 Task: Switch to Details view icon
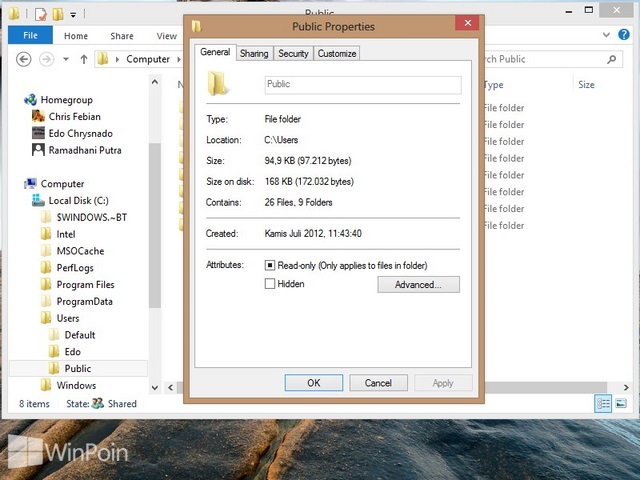(603, 404)
